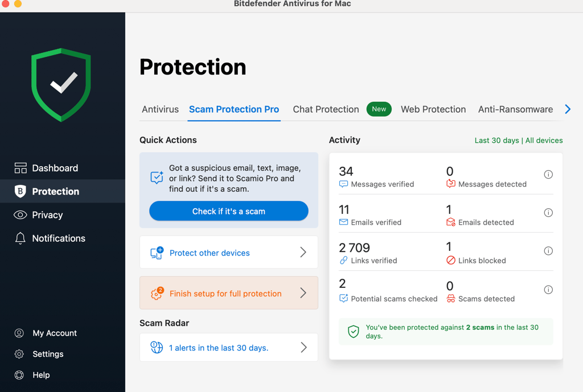Image resolution: width=583 pixels, height=392 pixels.
Task: Click the Settings gear icon
Action: pyautogui.click(x=19, y=354)
